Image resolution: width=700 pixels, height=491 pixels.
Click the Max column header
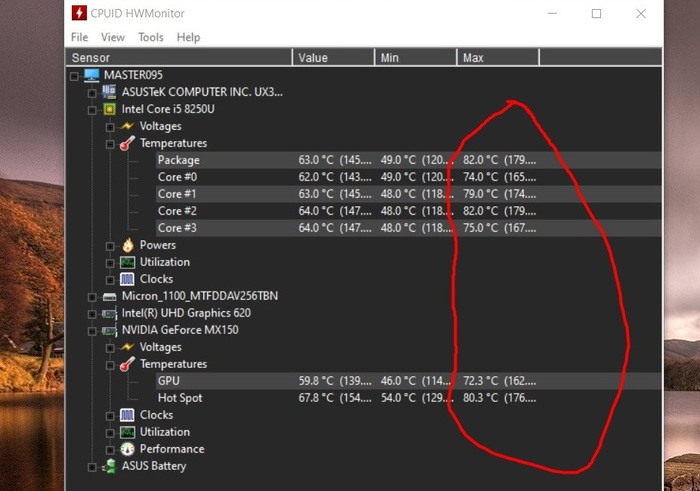point(498,58)
